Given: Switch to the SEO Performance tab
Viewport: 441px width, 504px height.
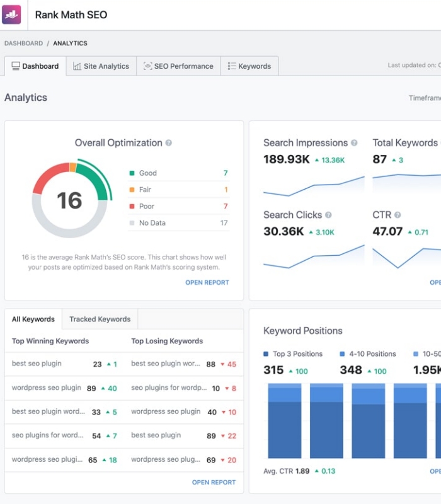Looking at the screenshot, I should pos(178,66).
